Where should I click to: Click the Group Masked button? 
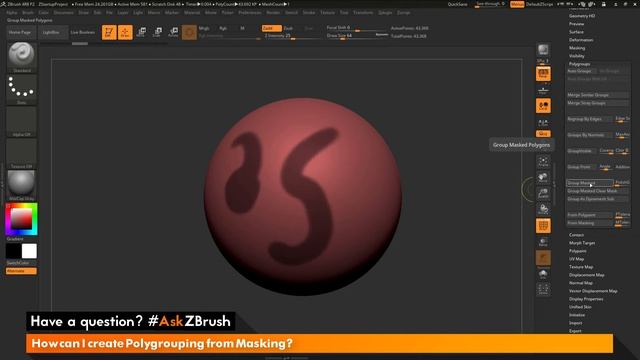tap(590, 183)
